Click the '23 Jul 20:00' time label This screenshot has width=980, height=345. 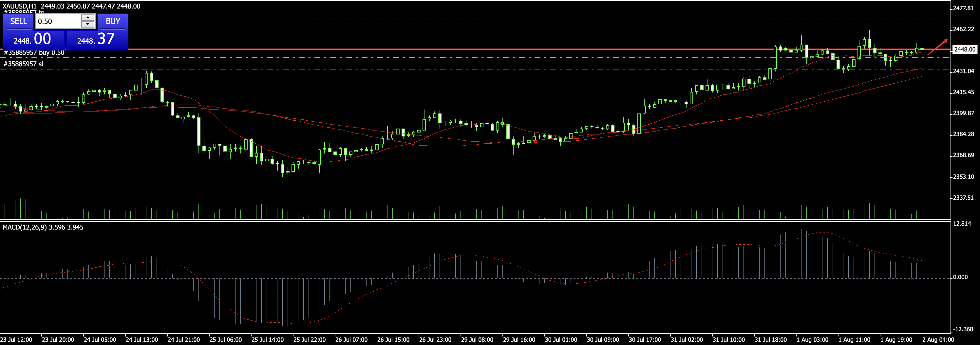pos(58,340)
